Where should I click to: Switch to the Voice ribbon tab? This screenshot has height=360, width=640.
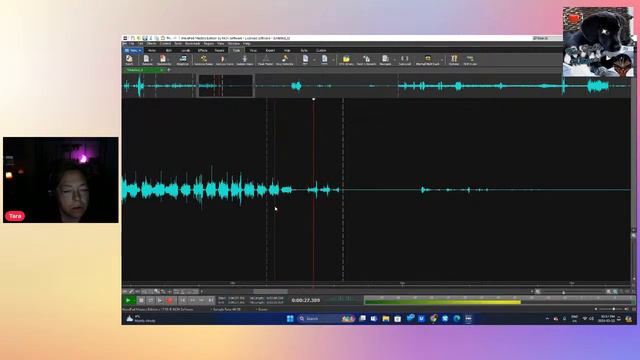pyautogui.click(x=253, y=51)
